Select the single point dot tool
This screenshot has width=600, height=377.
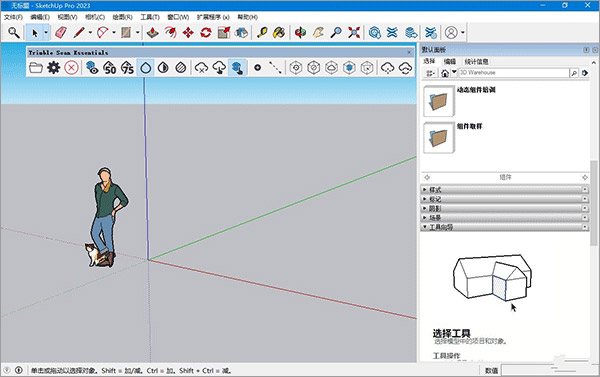[258, 68]
